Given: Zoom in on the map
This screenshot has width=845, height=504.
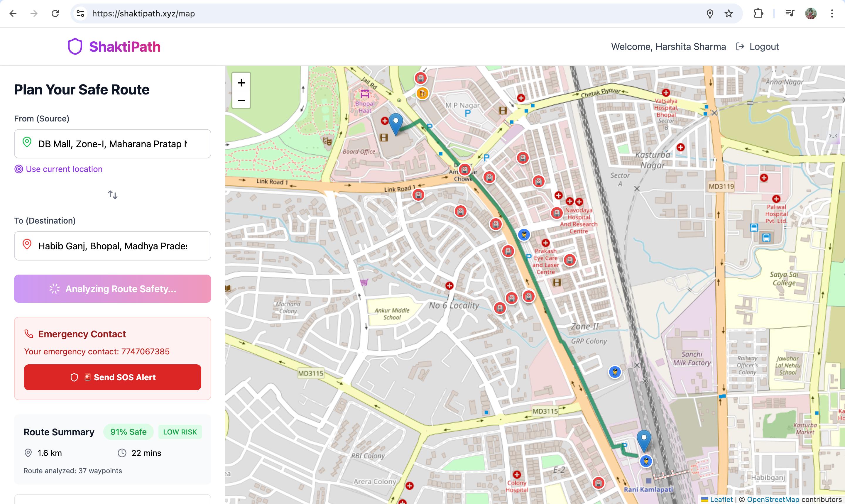Looking at the screenshot, I should coord(241,82).
